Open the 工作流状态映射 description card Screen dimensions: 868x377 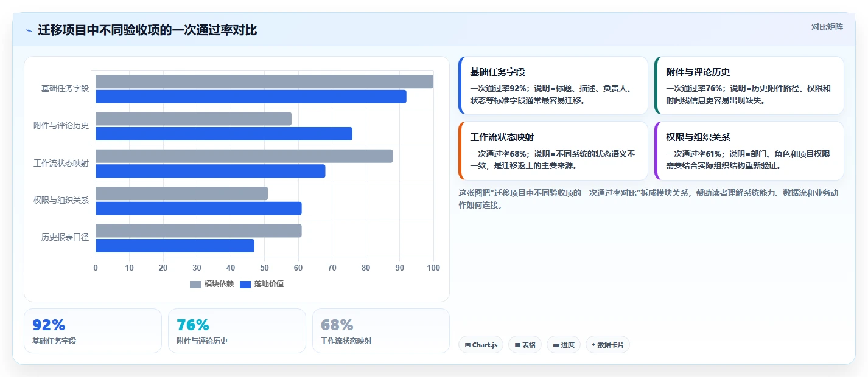pos(553,151)
